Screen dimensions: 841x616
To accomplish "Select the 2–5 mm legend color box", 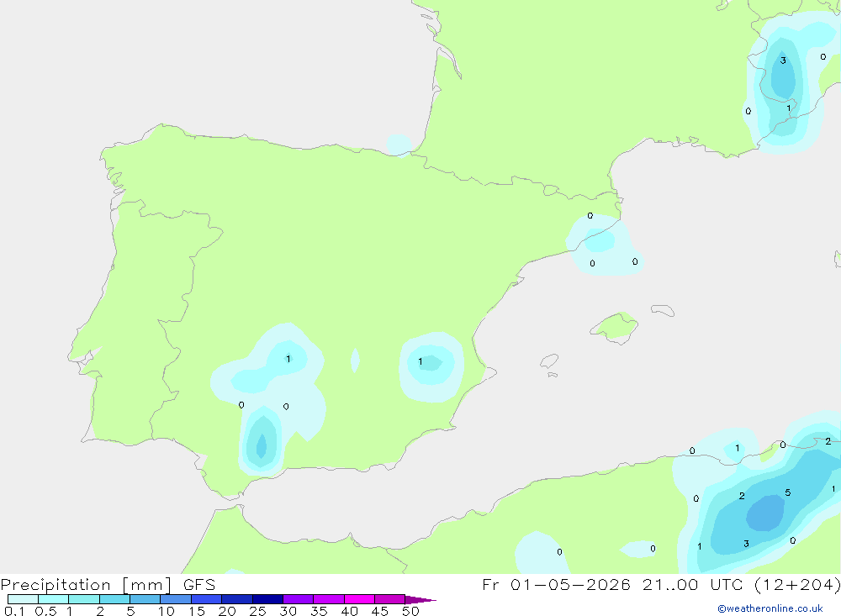I will point(114,599).
